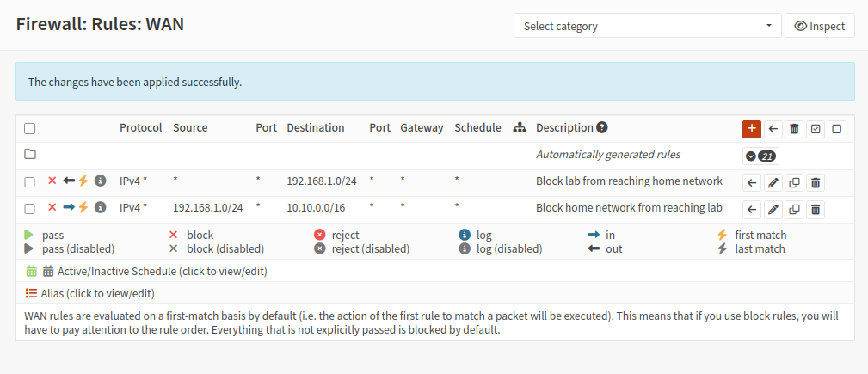Screen dimensions: 868x374
Task: Check the select-all rules checkbox in header
Action: click(x=30, y=128)
